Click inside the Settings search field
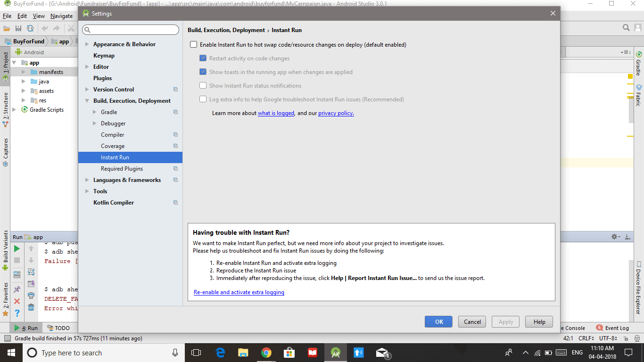This screenshot has height=362, width=644. click(131, 29)
